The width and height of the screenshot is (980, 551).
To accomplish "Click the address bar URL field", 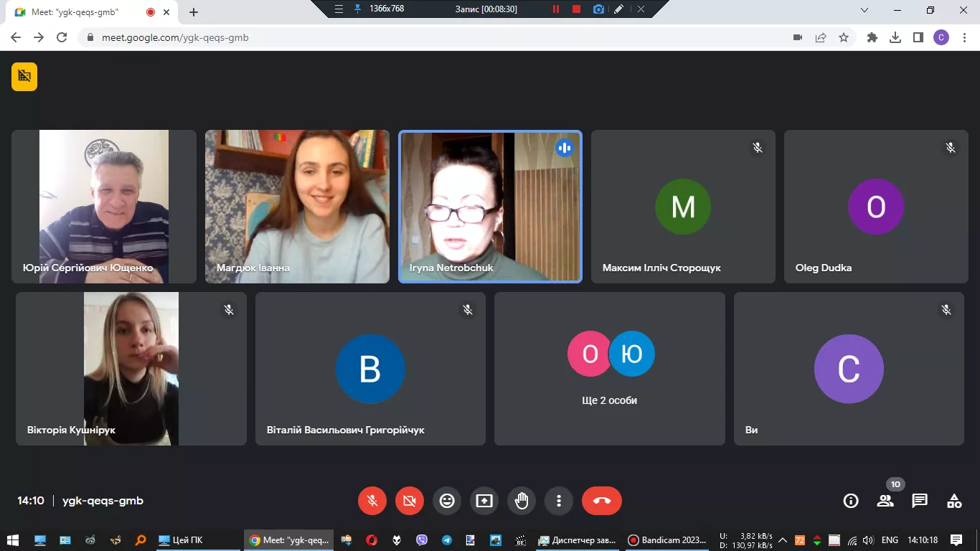I will [x=430, y=37].
